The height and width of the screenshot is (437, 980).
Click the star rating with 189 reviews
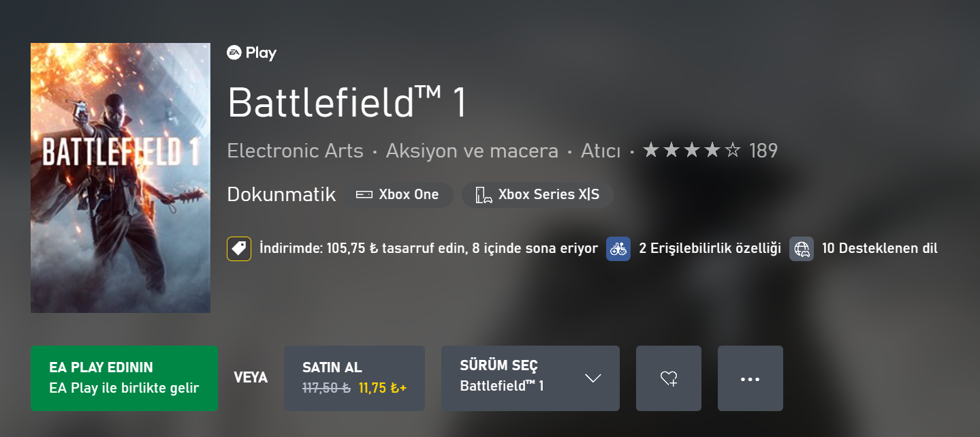710,151
